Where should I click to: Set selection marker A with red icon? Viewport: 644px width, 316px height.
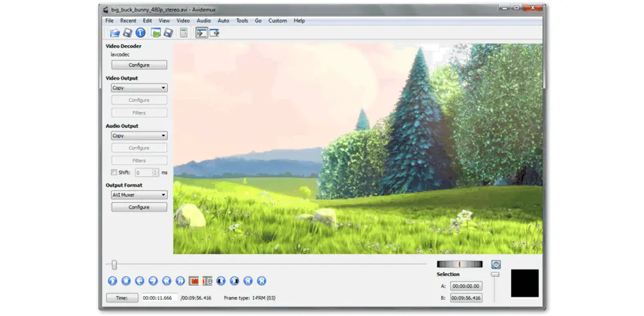(194, 281)
